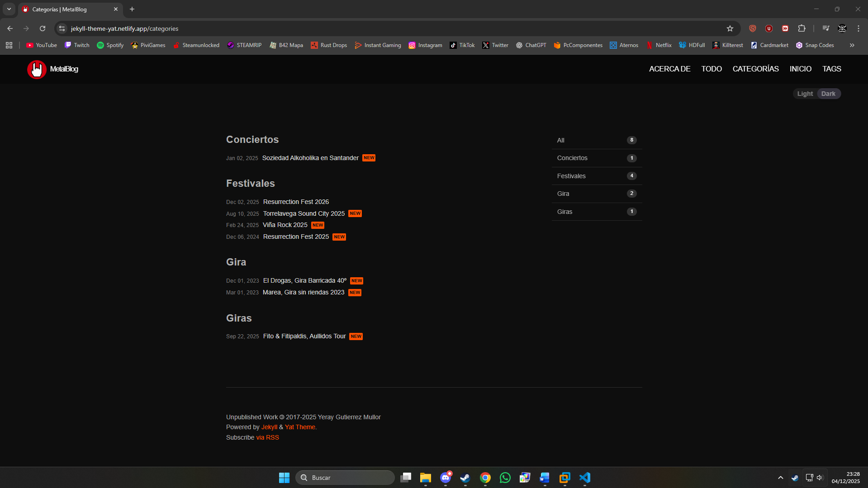Screen dimensions: 868x488
Task: Launch Visual Studio Code from taskbar
Action: tap(585, 478)
